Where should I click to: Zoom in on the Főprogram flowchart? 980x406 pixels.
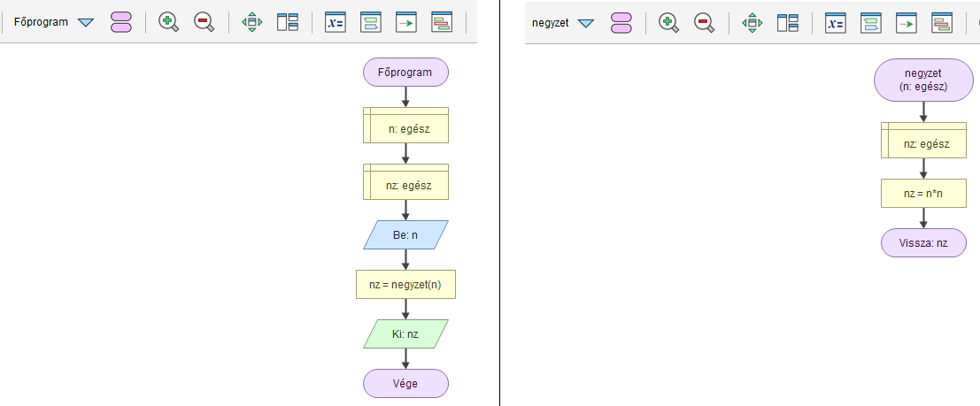pos(168,22)
